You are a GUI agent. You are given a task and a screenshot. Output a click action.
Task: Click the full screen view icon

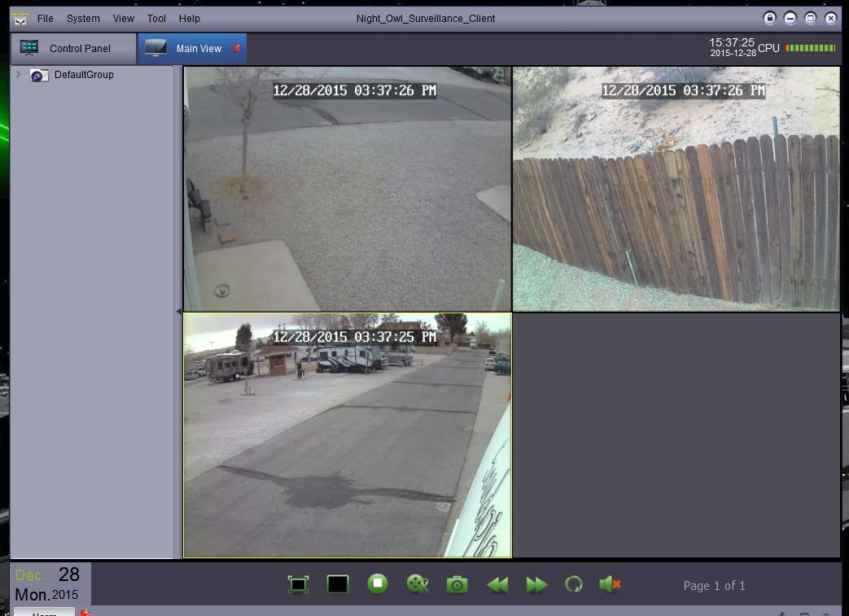pyautogui.click(x=298, y=584)
